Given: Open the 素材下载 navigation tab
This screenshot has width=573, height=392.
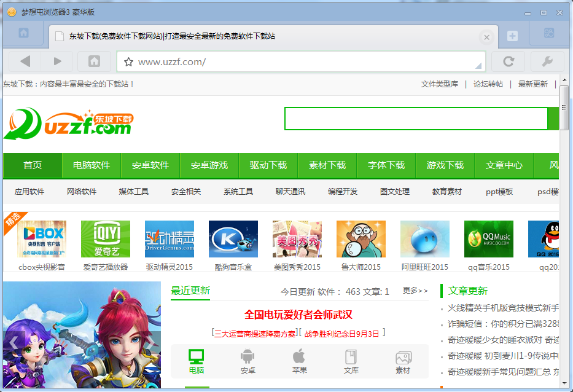Looking at the screenshot, I should [327, 165].
